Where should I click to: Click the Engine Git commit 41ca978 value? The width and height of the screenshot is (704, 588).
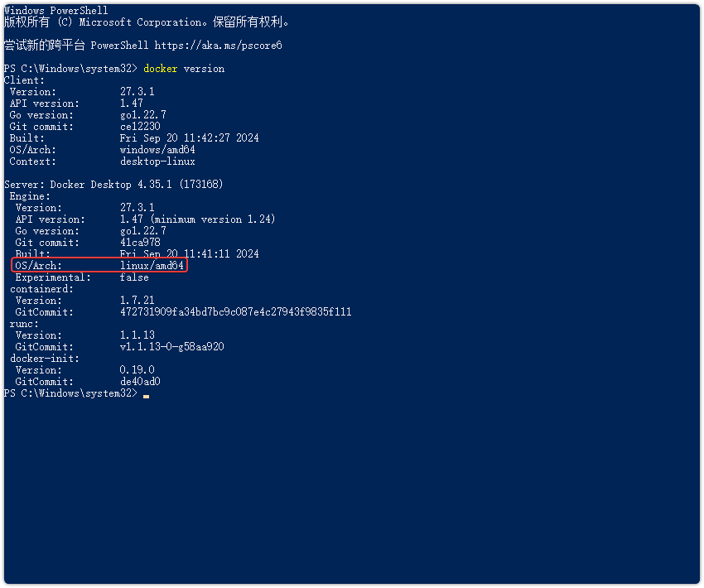[140, 243]
